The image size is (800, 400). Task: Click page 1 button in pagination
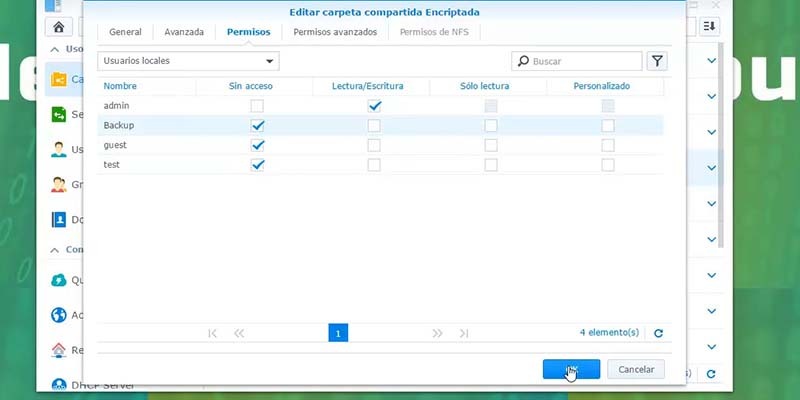click(338, 333)
